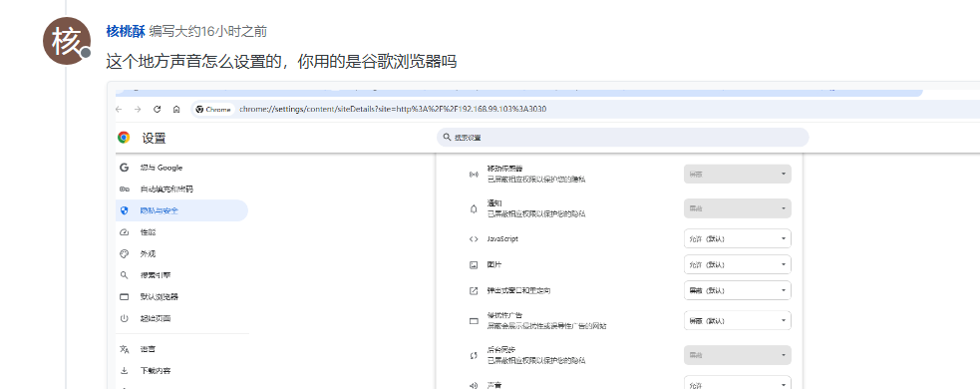
Task: Click the 侵扰性广告 row description
Action: click(x=547, y=326)
